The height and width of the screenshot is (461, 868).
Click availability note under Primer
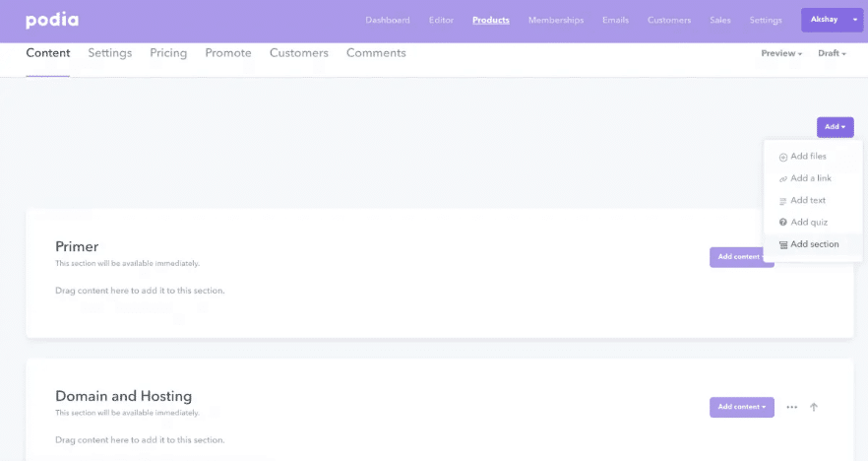pyautogui.click(x=127, y=263)
